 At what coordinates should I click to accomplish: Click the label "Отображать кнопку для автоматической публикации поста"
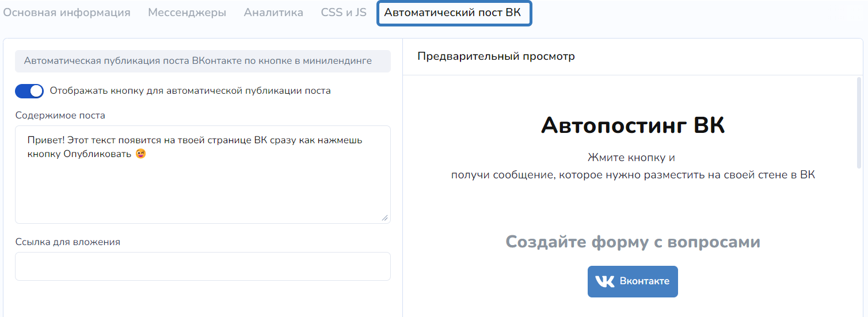click(x=190, y=91)
